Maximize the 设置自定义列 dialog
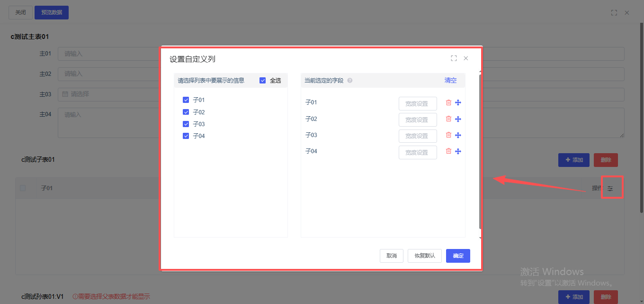The height and width of the screenshot is (304, 644). [x=454, y=58]
